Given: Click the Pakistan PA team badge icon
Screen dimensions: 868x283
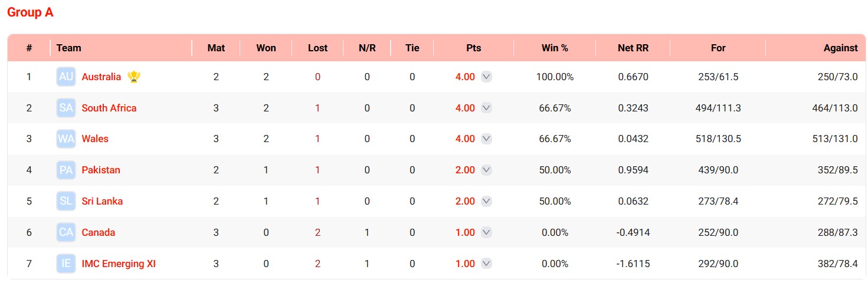Looking at the screenshot, I should [x=66, y=170].
